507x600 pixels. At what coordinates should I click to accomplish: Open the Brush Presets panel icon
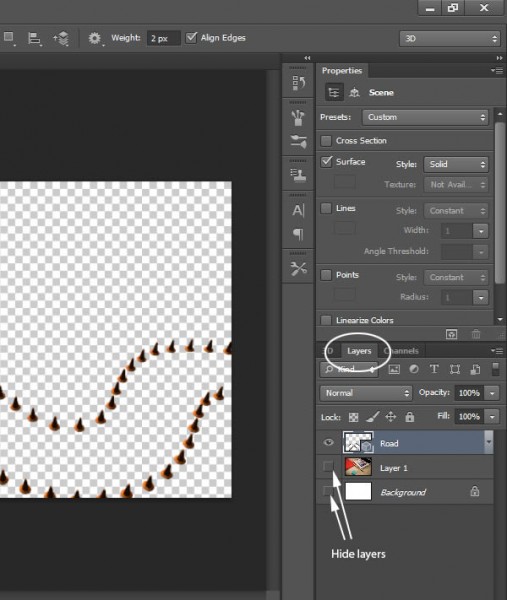(x=298, y=118)
